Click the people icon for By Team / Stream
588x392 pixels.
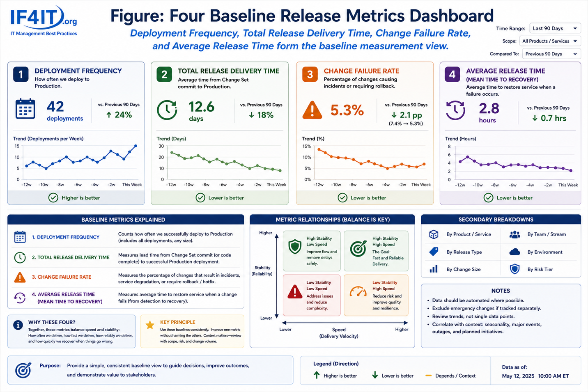514,234
